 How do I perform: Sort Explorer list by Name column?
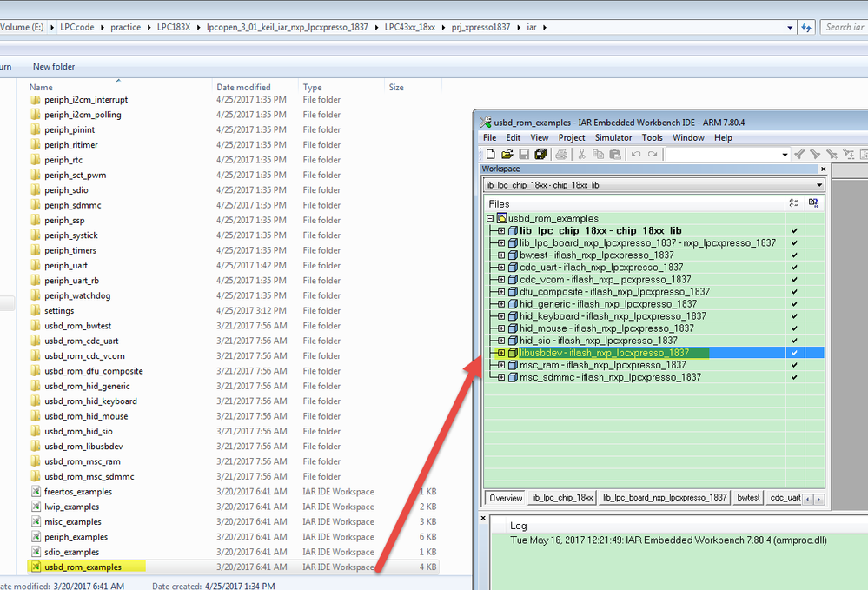41,87
